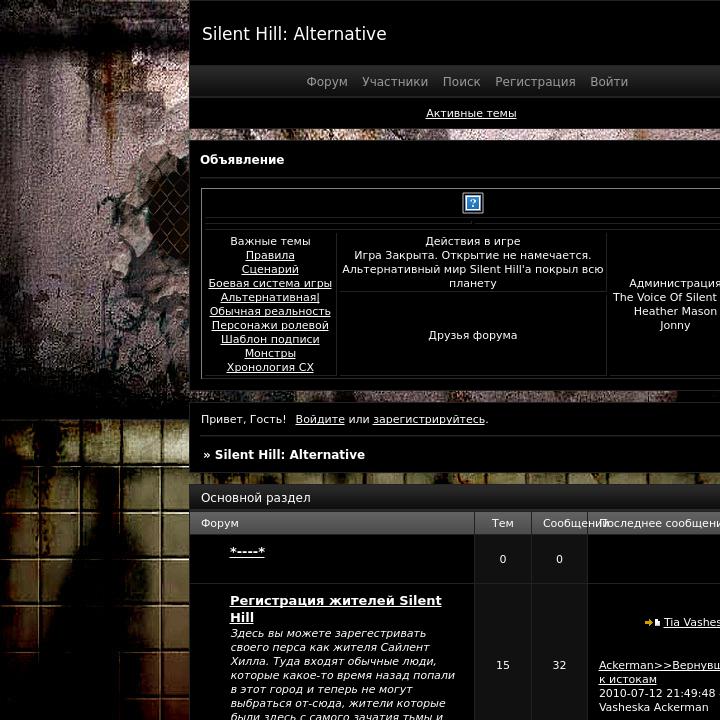Follow the Альтернативная| link

click(270, 297)
